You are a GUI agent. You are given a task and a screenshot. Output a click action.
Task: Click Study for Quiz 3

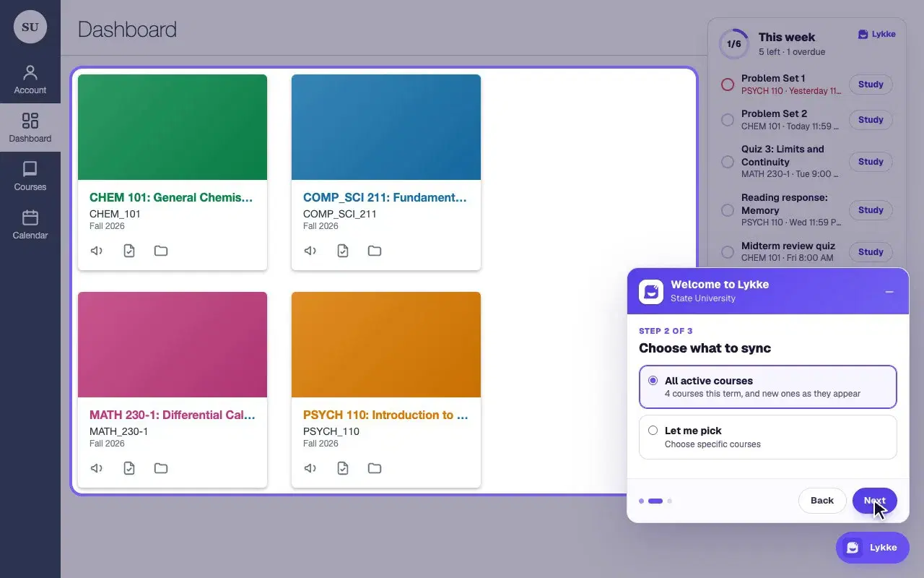(x=871, y=162)
